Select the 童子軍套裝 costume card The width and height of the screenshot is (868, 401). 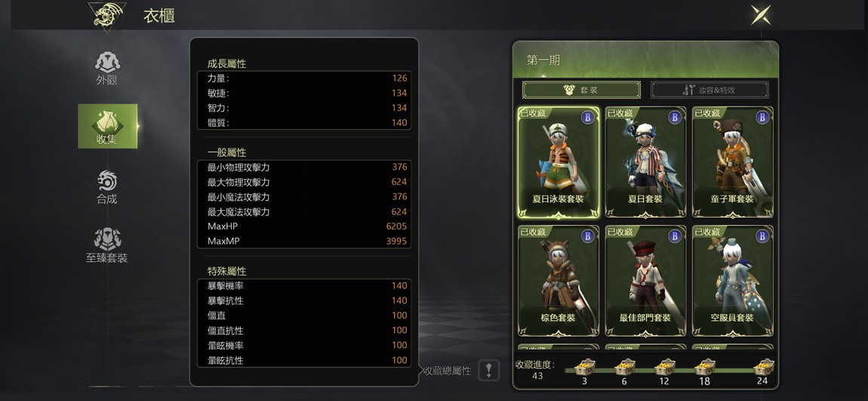click(732, 162)
